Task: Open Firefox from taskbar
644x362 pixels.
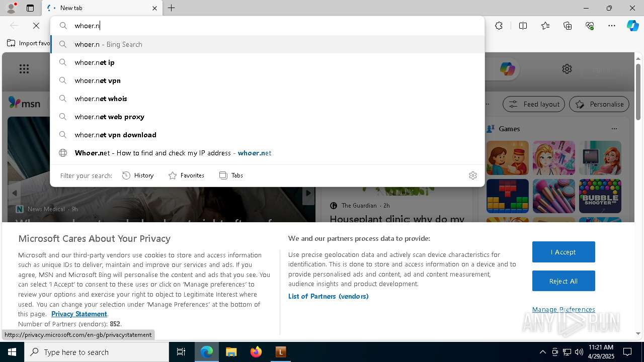Action: tap(256, 352)
